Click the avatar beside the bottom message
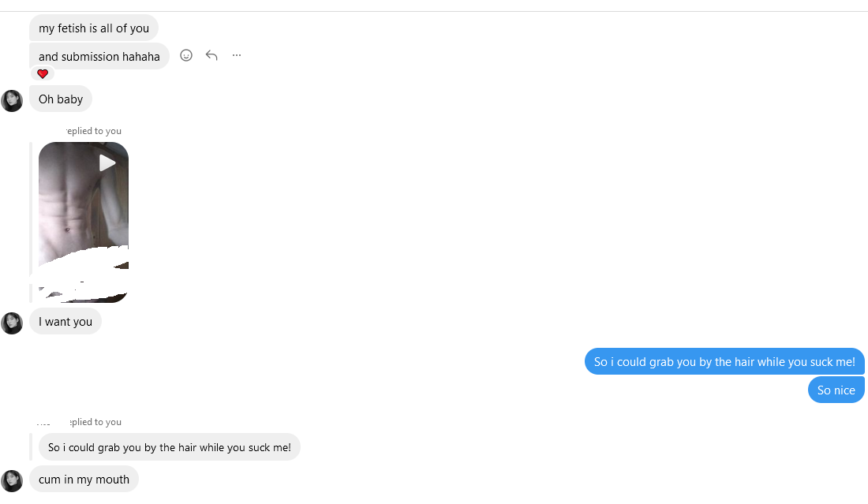868x504 pixels. (12, 480)
